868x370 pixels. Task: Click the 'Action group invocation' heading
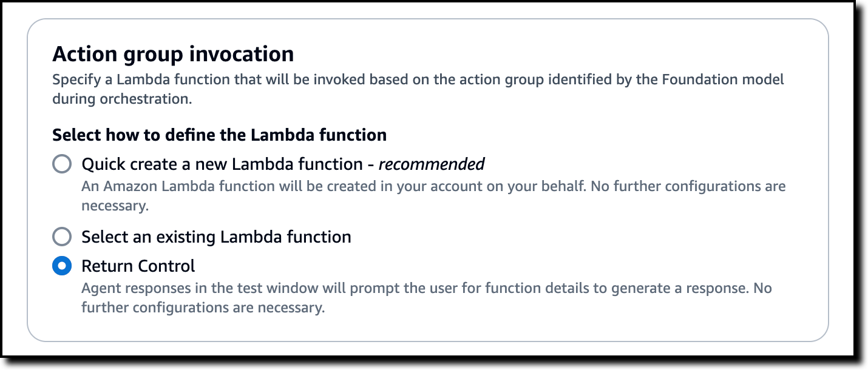pos(173,54)
